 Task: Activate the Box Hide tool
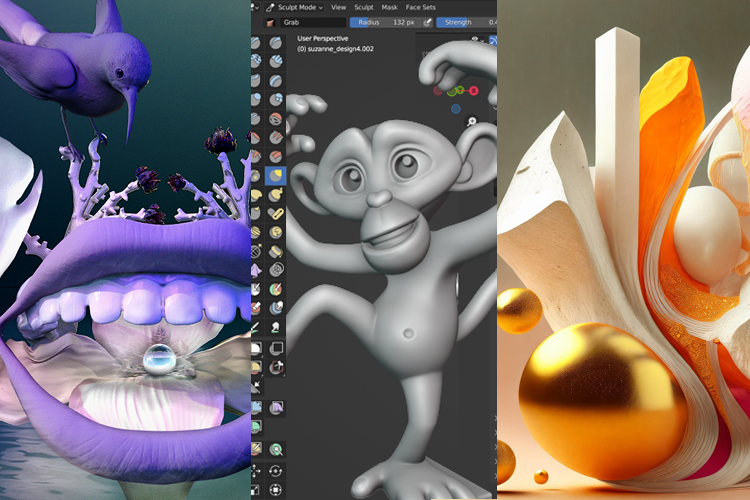(277, 347)
